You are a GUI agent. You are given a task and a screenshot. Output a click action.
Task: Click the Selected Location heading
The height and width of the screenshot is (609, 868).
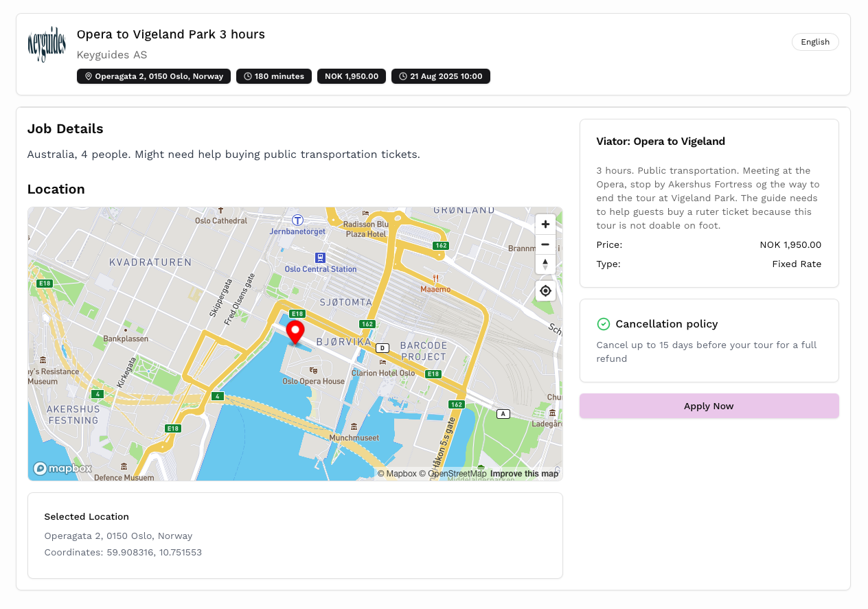click(x=87, y=517)
